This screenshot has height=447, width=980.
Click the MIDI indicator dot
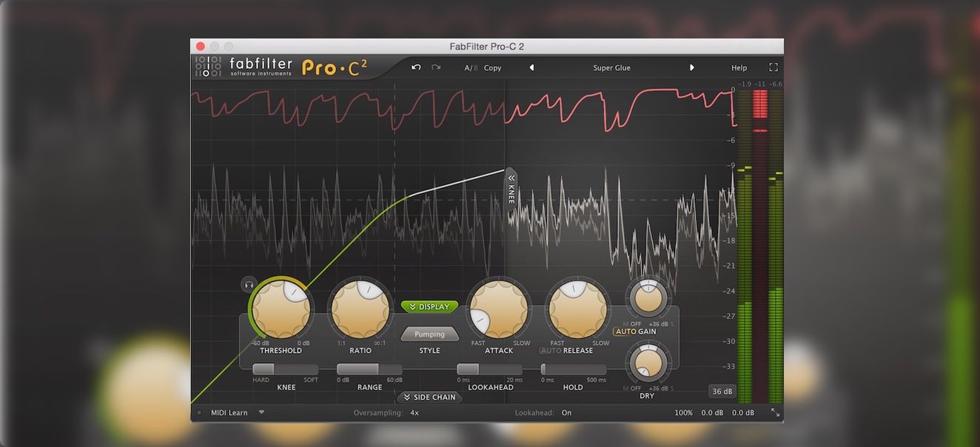click(x=198, y=413)
